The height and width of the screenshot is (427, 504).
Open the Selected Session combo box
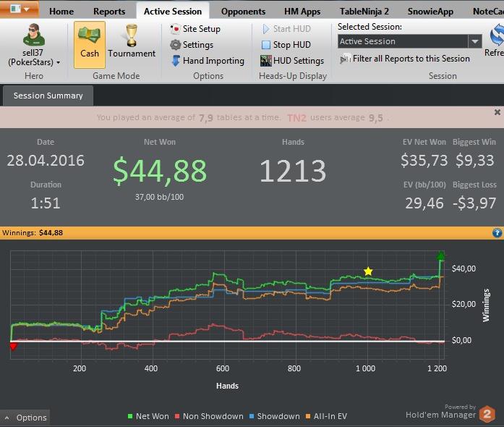tap(410, 41)
